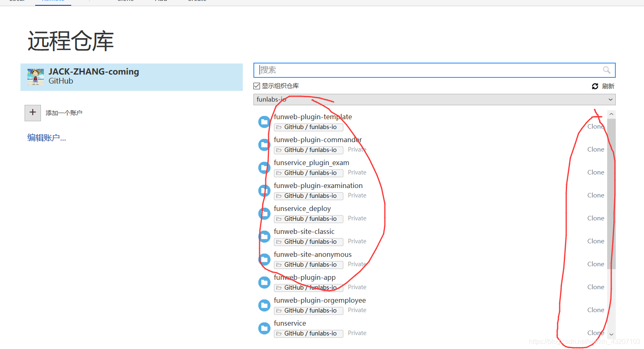Viewport: 644px width, 349px height.
Task: Select funweb-plugin-examination repository name
Action: click(x=318, y=186)
